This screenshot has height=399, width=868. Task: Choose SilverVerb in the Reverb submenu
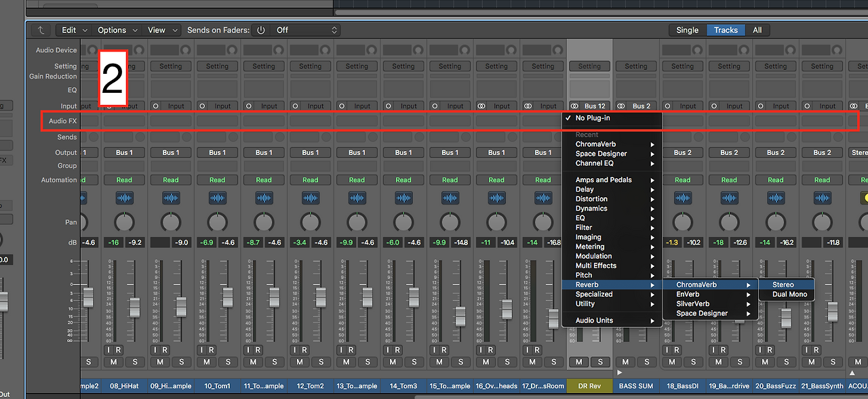tap(710, 303)
